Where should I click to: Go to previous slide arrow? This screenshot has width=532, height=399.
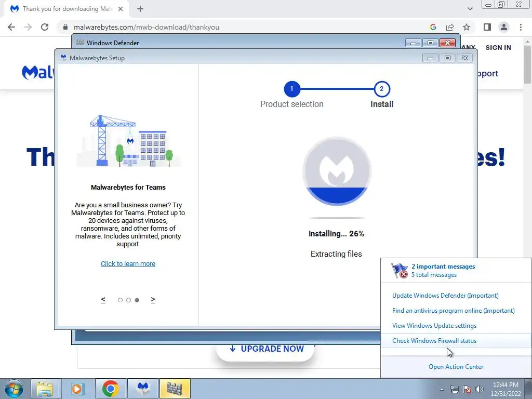(103, 300)
